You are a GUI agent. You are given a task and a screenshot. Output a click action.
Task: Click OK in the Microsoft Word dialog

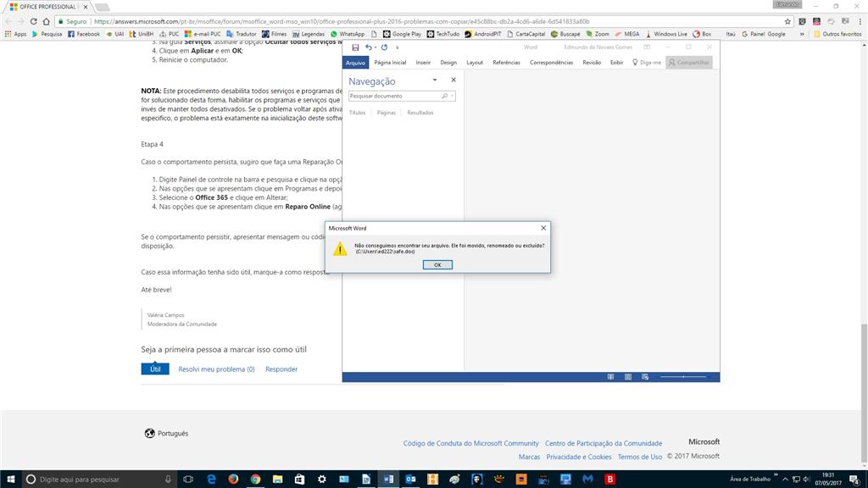click(437, 264)
